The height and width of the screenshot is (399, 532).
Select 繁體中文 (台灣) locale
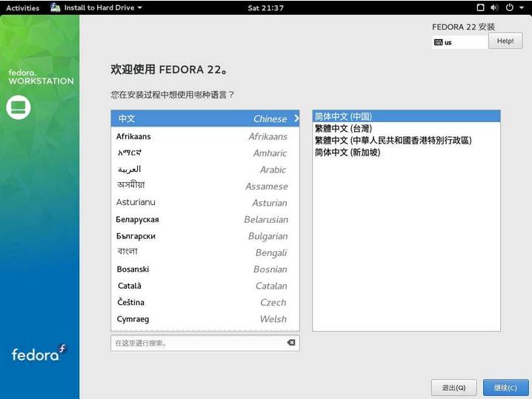click(x=406, y=128)
